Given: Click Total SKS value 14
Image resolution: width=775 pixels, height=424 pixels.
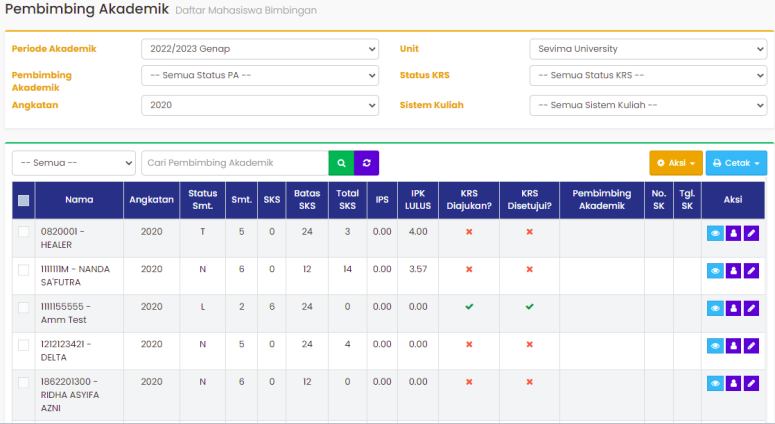Looking at the screenshot, I should pos(347,269).
